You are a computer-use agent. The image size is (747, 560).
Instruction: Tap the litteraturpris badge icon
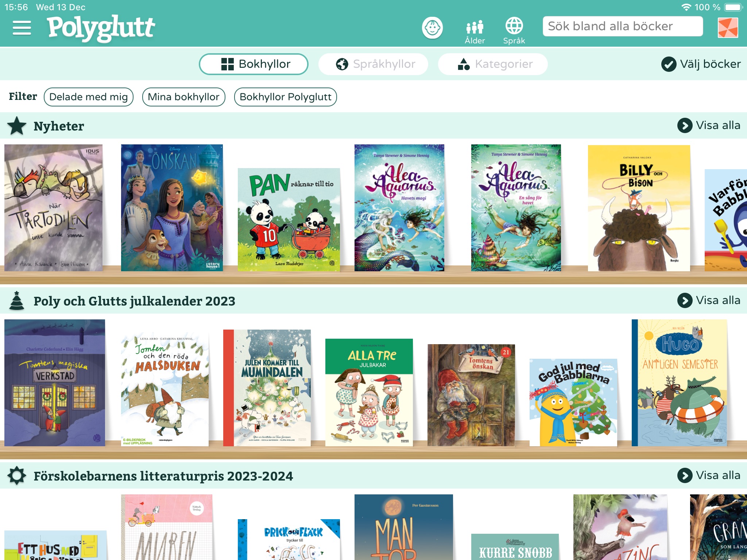pyautogui.click(x=17, y=476)
